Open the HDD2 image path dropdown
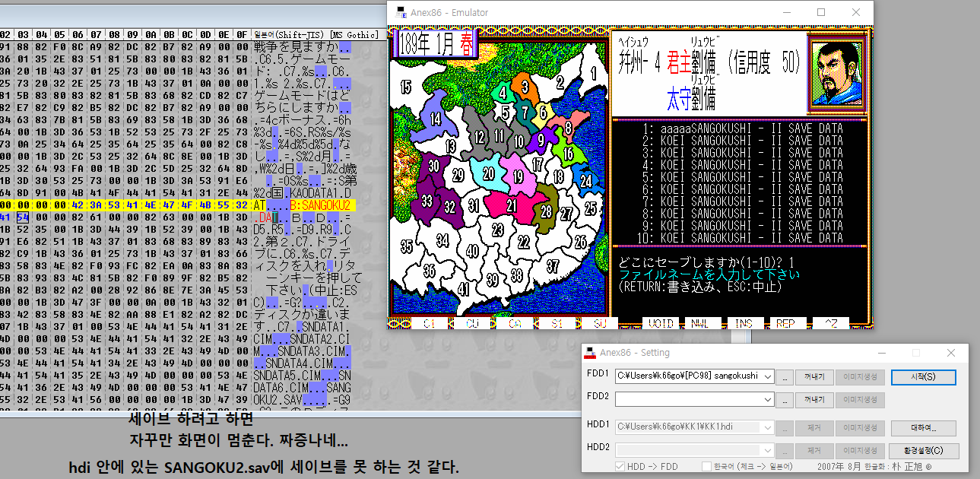Image resolution: width=980 pixels, height=479 pixels. [x=767, y=450]
